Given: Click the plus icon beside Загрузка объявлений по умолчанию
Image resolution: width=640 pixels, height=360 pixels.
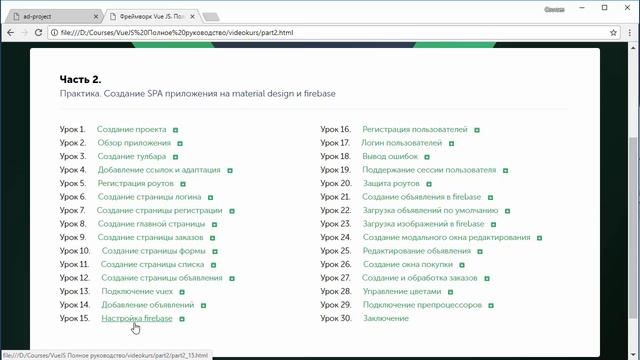Looking at the screenshot, I should tap(507, 211).
